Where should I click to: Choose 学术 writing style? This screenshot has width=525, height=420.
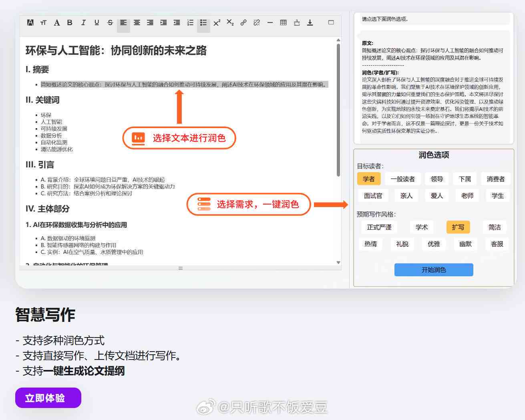pos(422,227)
